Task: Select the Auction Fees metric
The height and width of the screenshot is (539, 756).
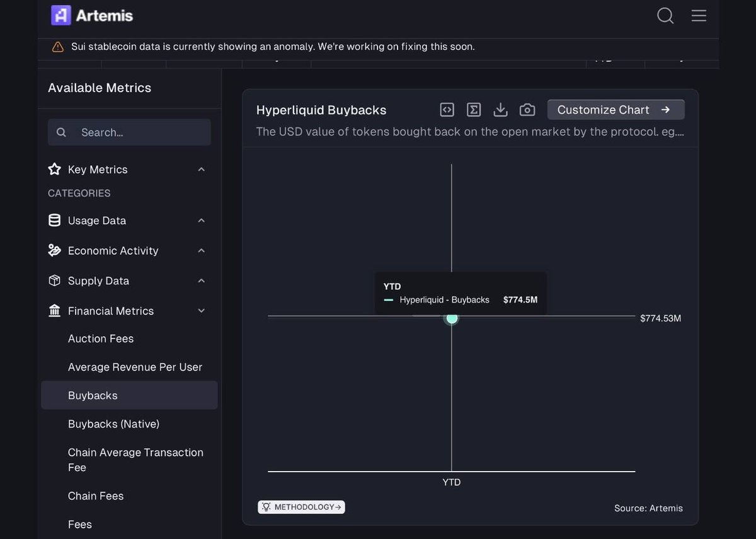Action: 101,339
